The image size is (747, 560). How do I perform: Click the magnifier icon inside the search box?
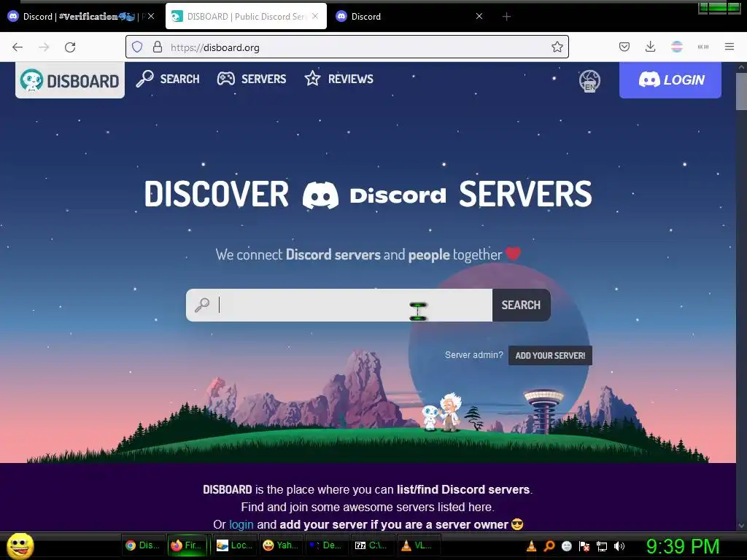pos(202,305)
